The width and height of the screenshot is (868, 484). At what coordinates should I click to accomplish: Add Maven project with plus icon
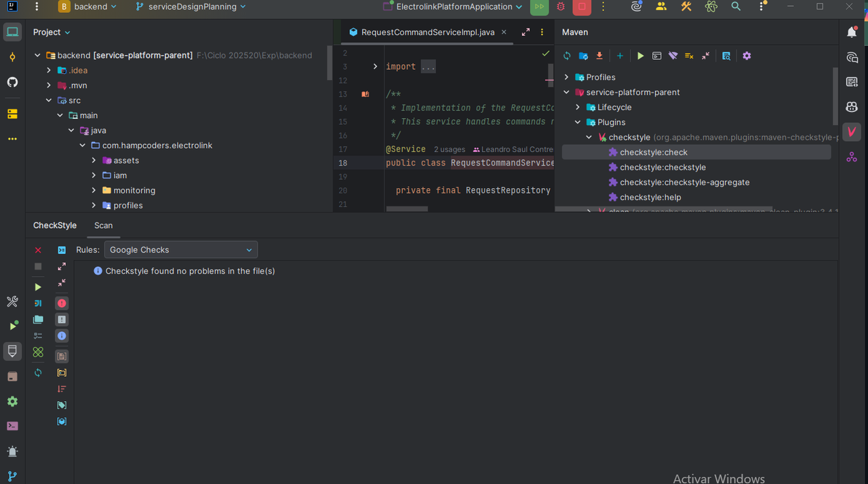click(x=620, y=56)
